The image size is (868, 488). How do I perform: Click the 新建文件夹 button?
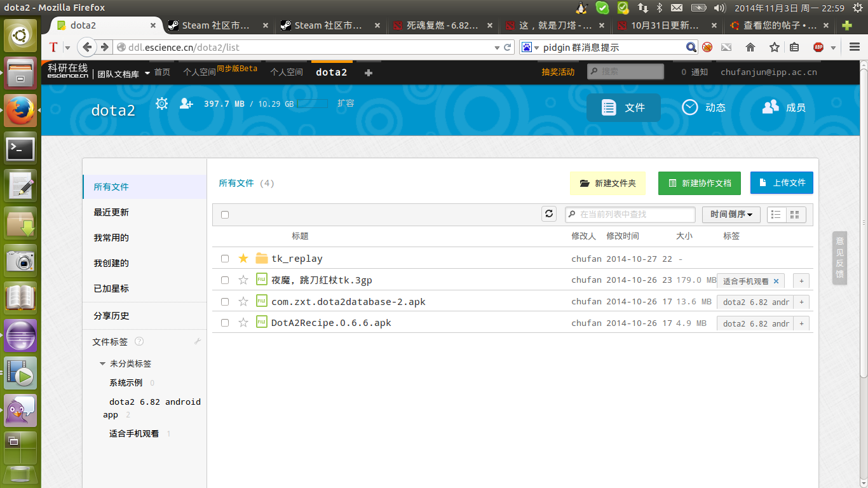(608, 183)
